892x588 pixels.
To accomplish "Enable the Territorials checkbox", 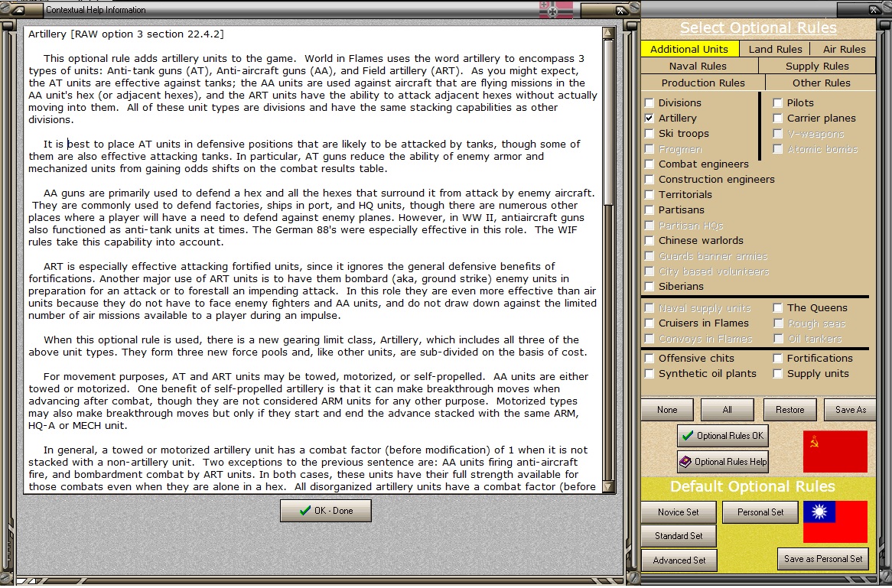I will coord(649,195).
